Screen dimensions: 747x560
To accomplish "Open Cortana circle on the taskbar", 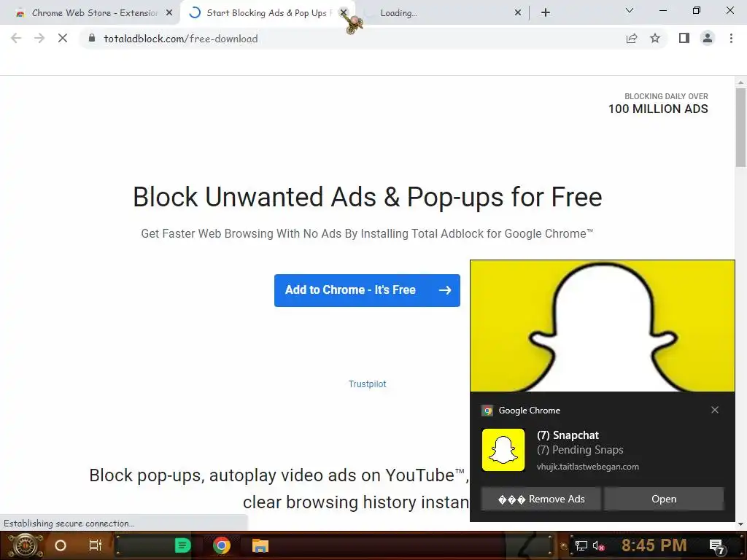I will (61, 545).
